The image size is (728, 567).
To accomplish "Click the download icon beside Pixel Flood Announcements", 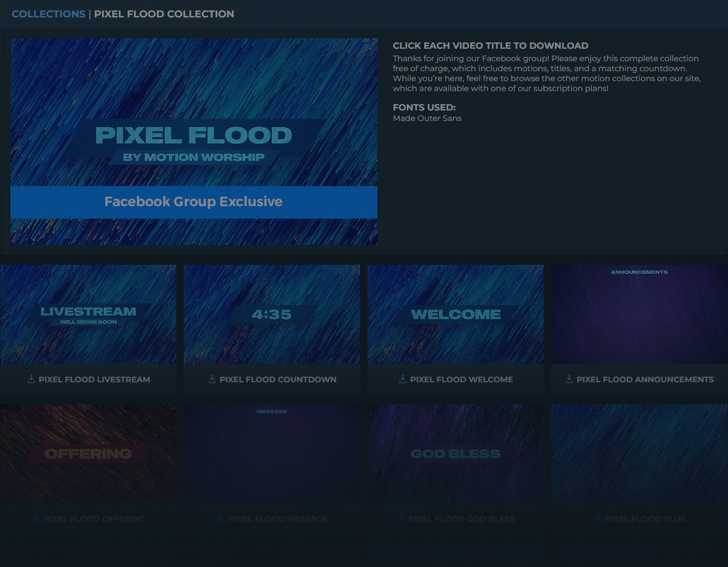I will [x=569, y=379].
